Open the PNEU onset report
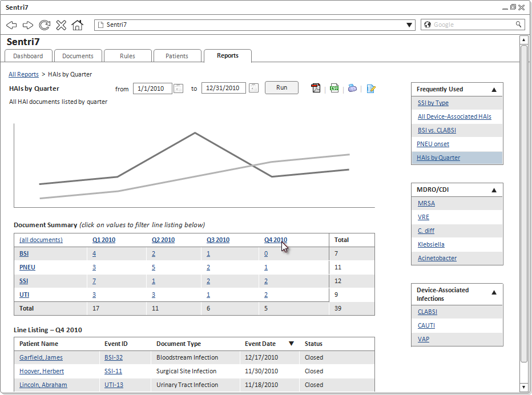 pos(433,144)
